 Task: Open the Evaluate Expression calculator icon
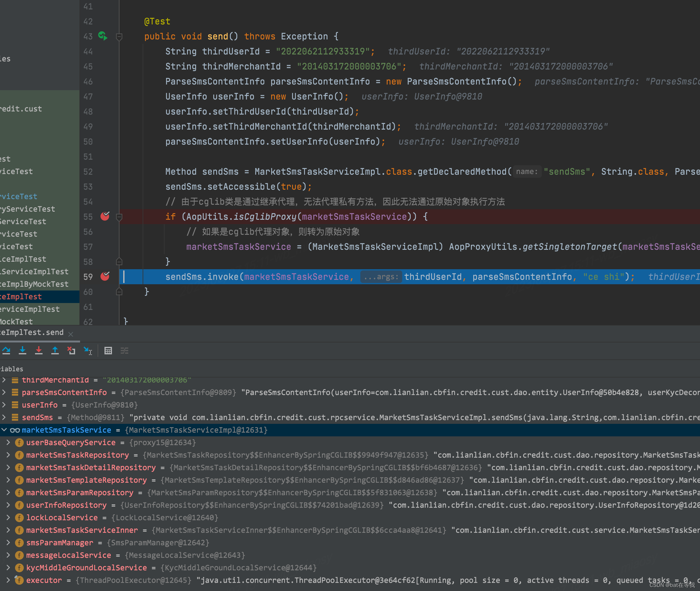coord(108,351)
